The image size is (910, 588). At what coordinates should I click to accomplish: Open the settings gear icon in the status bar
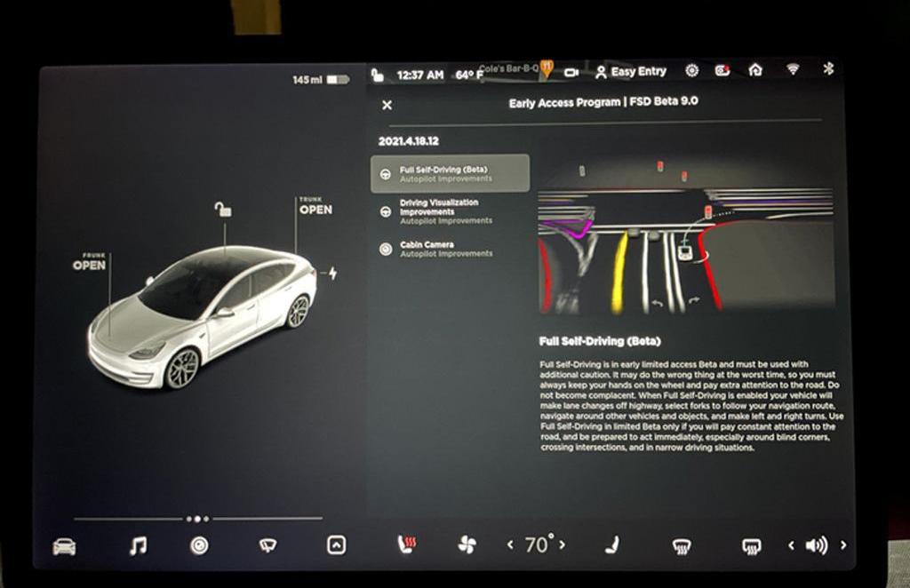691,71
